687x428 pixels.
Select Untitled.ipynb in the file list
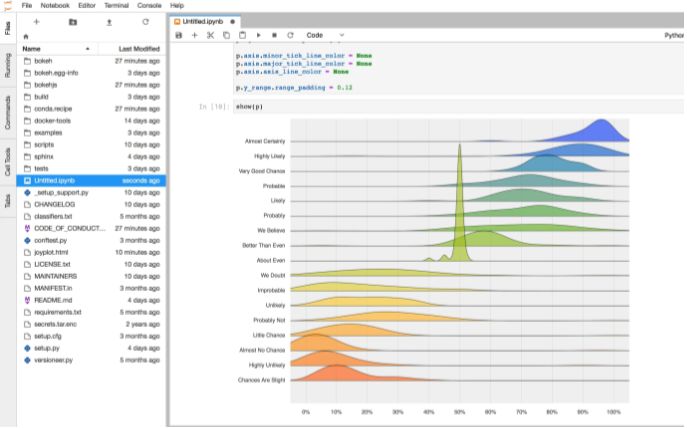point(91,180)
